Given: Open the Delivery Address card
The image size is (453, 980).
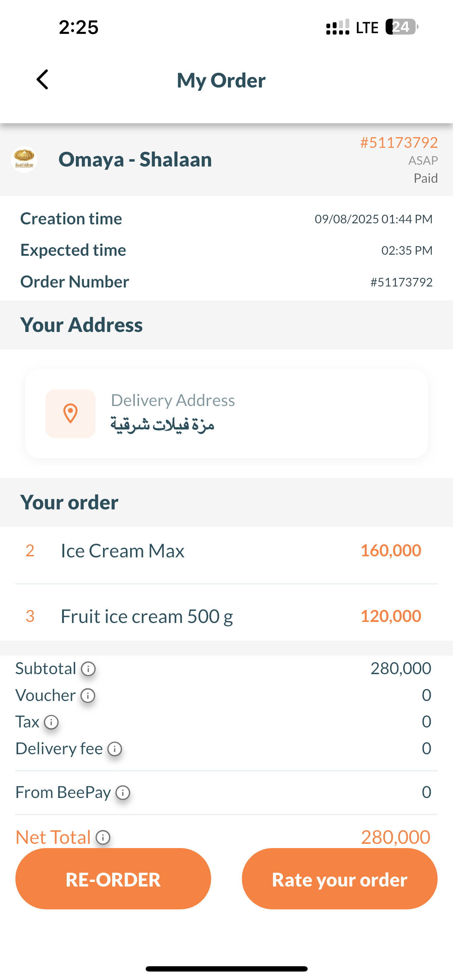Looking at the screenshot, I should pos(226,413).
